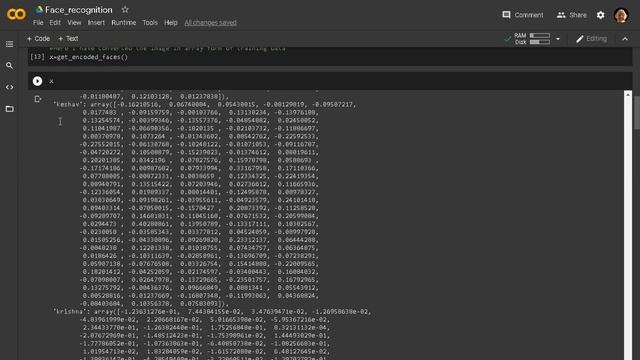Open the RAM and Disk resource indicator
Viewport: 640px width, 360px height.
[x=532, y=39]
